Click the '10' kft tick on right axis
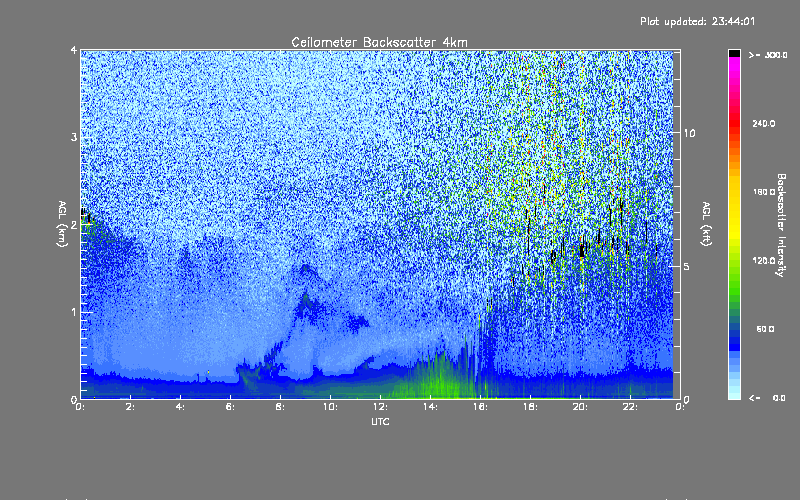This screenshot has height=500, width=800. click(689, 133)
